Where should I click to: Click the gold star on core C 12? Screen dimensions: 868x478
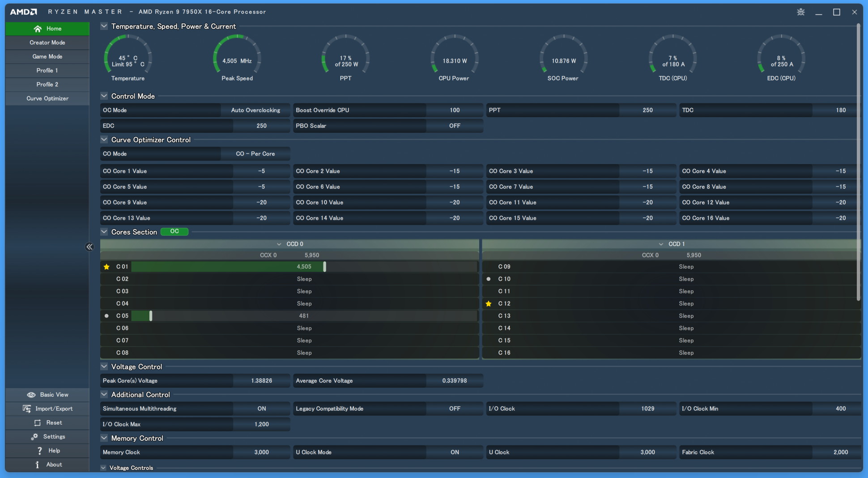pos(489,304)
